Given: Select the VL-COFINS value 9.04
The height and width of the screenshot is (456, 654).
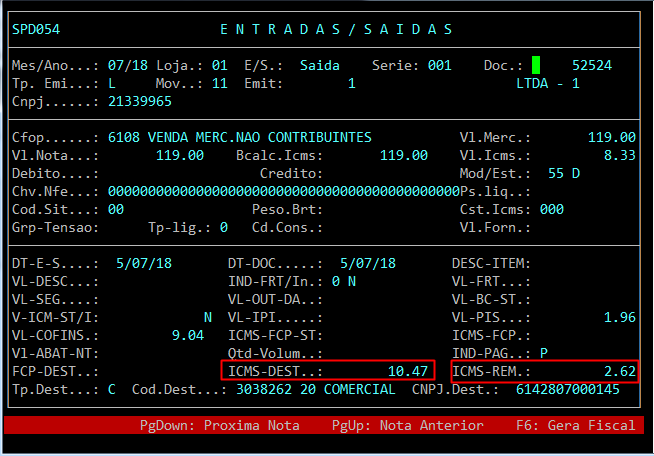Looking at the screenshot, I should [188, 335].
